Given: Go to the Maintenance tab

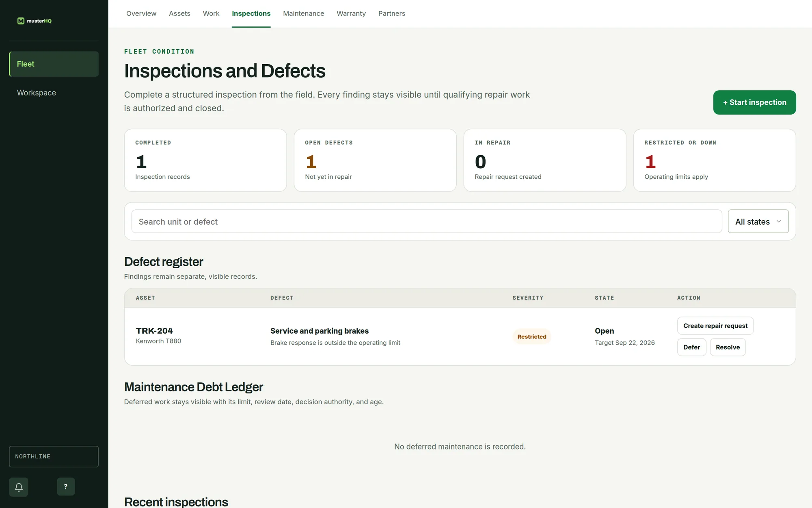Looking at the screenshot, I should coord(303,13).
